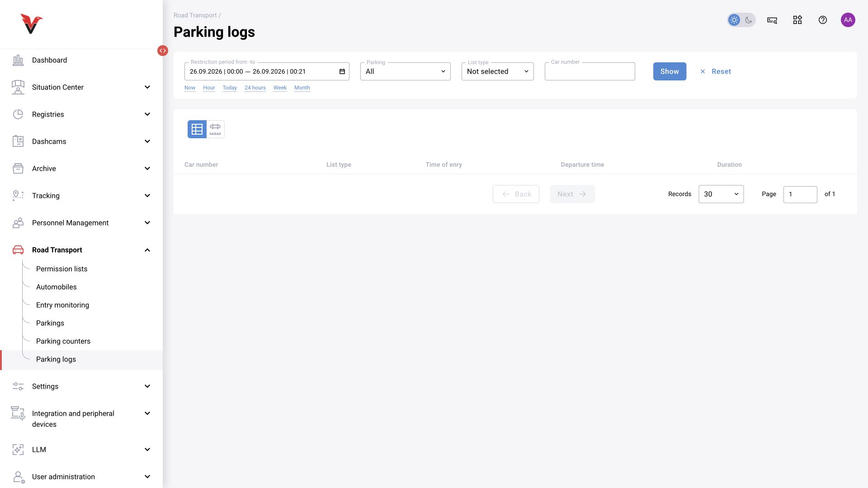Click the Situation Center icon
Viewport: 868px width, 488px height.
tap(18, 87)
